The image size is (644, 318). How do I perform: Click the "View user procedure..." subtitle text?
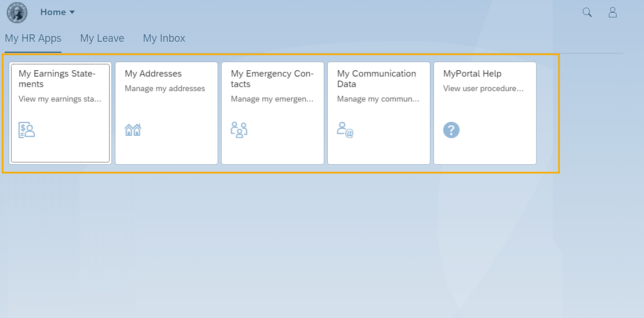(483, 89)
